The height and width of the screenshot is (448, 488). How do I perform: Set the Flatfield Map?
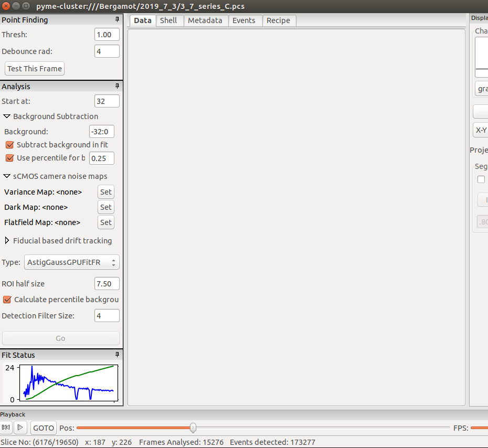pyautogui.click(x=105, y=222)
